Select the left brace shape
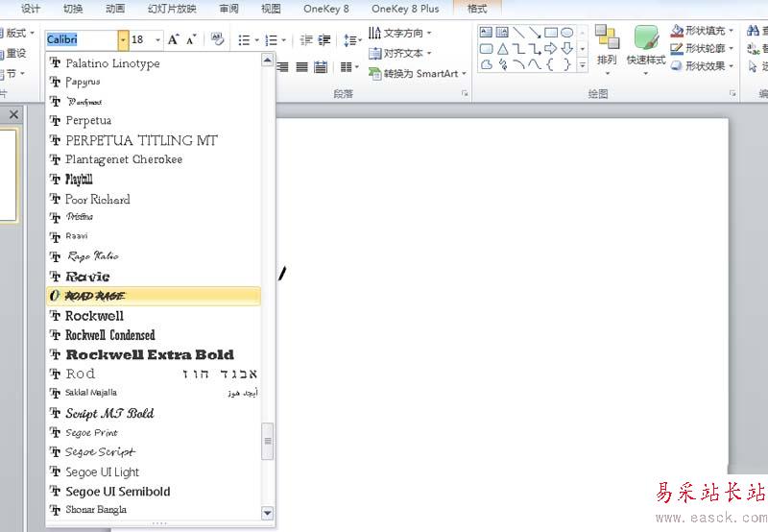The width and height of the screenshot is (768, 532). 550,64
